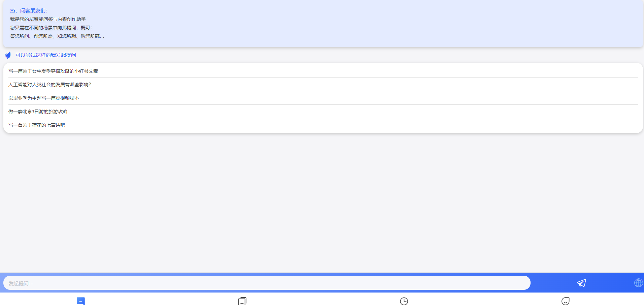Image resolution: width=644 pixels, height=306 pixels.
Task: Focus the 发起提问 input field
Action: pos(267,283)
